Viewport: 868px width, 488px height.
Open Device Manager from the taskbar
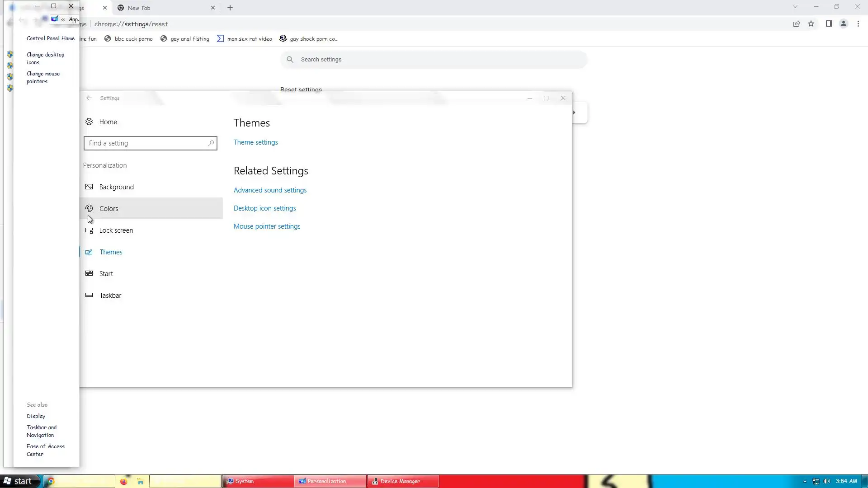pos(400,481)
